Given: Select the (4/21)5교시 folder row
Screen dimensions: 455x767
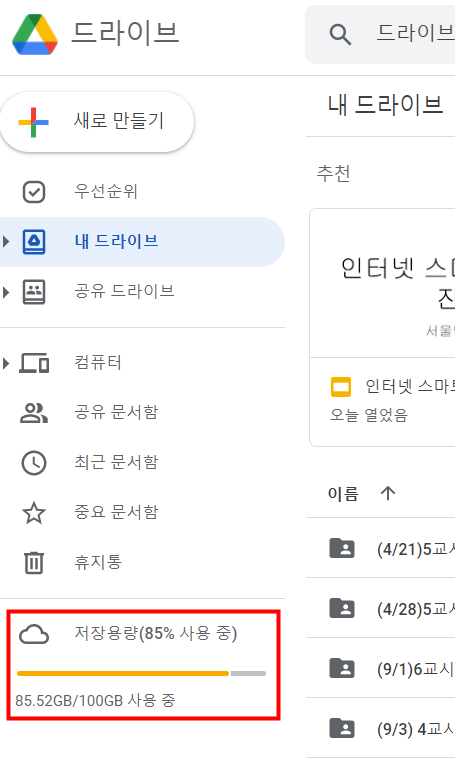Looking at the screenshot, I should click(x=381, y=548).
